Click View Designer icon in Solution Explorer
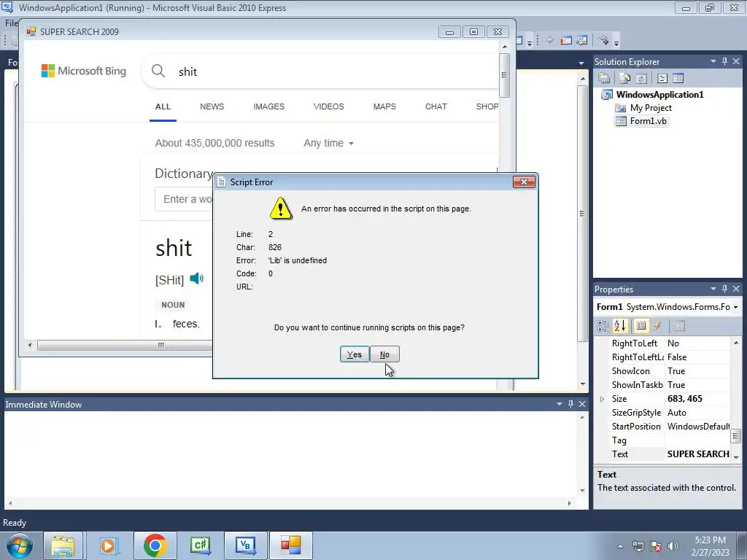Image resolution: width=747 pixels, height=560 pixels. click(678, 78)
